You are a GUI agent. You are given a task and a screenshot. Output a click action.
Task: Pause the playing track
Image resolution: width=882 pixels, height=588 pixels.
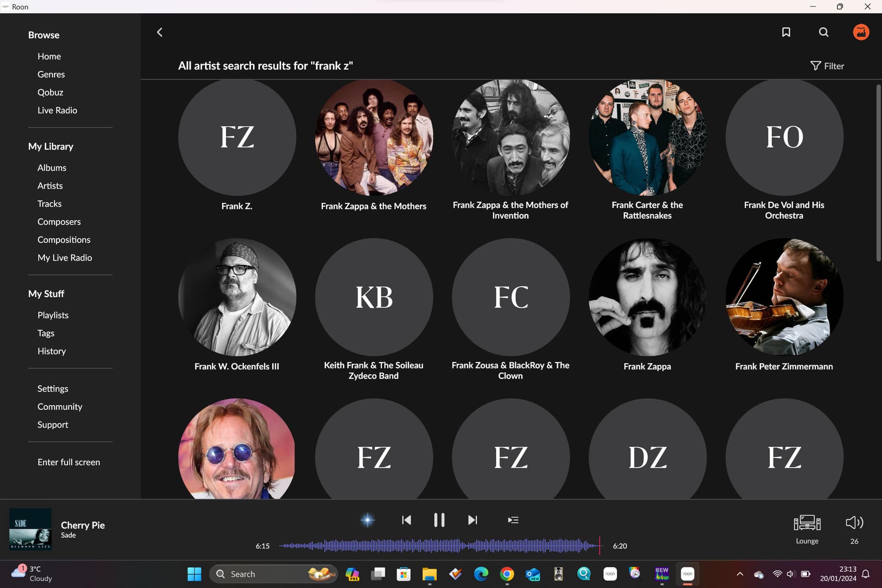439,520
